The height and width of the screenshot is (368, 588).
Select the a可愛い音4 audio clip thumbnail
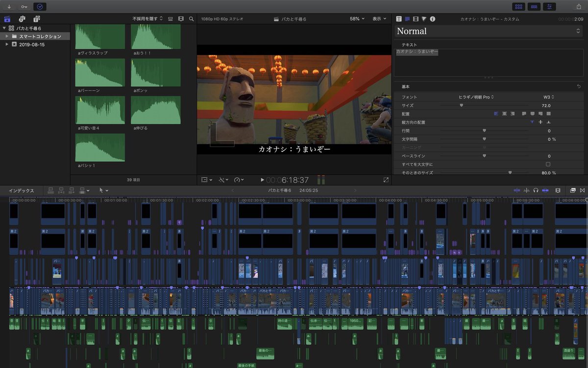(x=100, y=110)
